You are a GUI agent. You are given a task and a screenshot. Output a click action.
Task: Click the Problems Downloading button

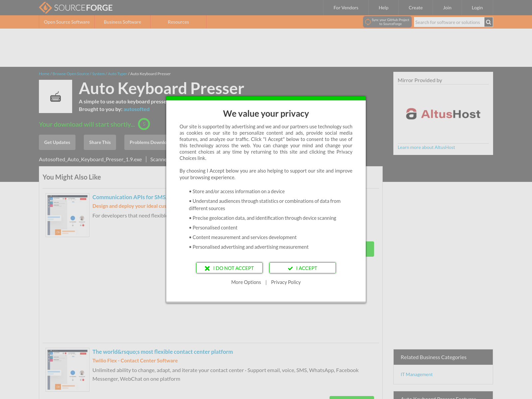coord(145,142)
